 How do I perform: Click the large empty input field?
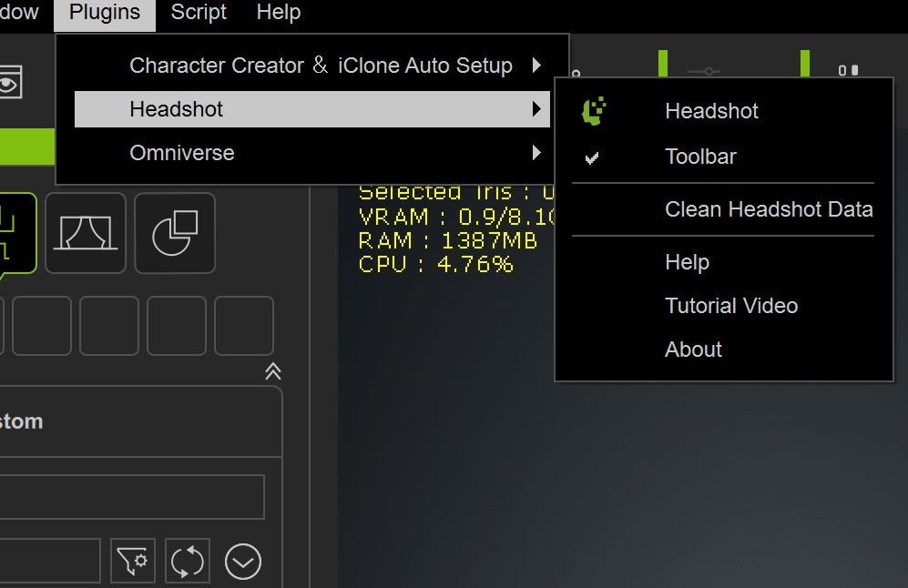point(132,497)
